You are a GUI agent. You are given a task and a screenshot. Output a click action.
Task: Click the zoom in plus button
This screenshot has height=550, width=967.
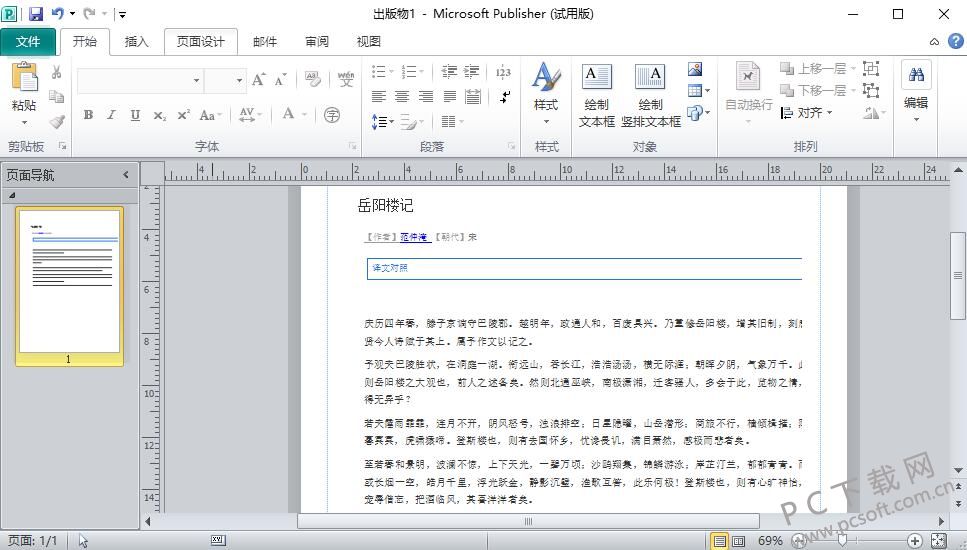[915, 541]
